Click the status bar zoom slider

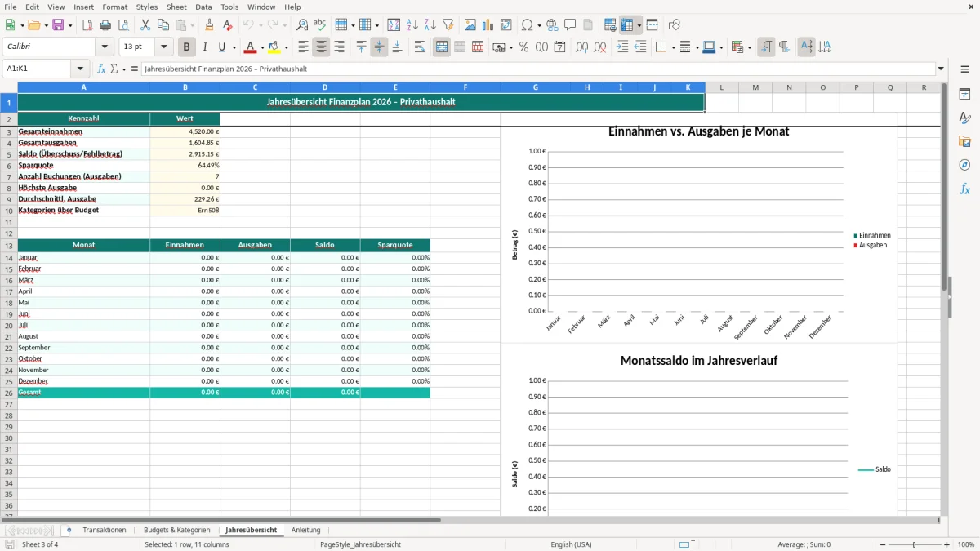click(914, 544)
